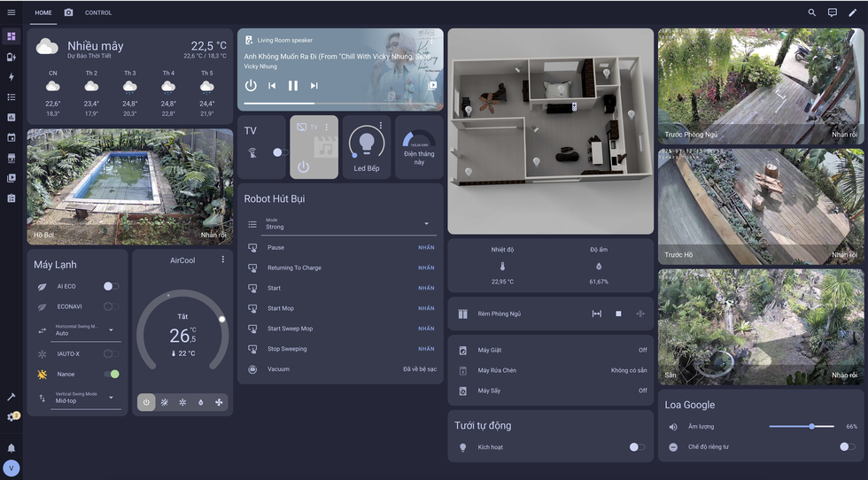
Task: Click the Loa Google volume slider
Action: [801, 426]
